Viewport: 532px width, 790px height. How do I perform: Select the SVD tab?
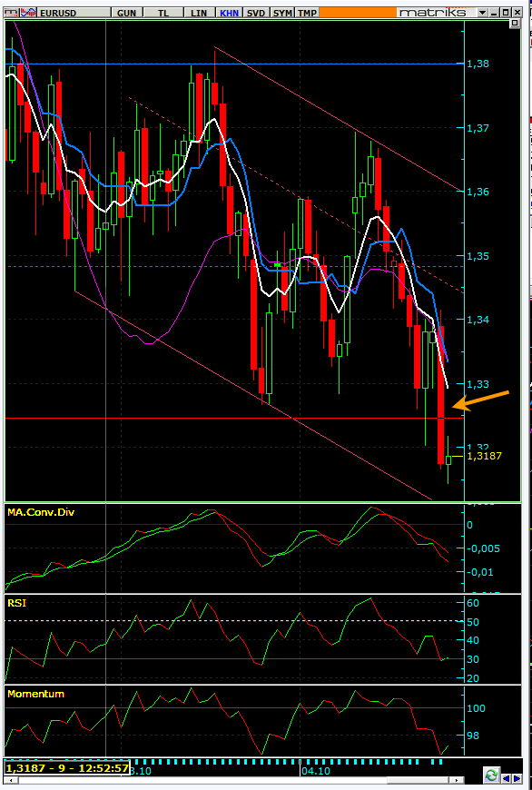coord(256,13)
